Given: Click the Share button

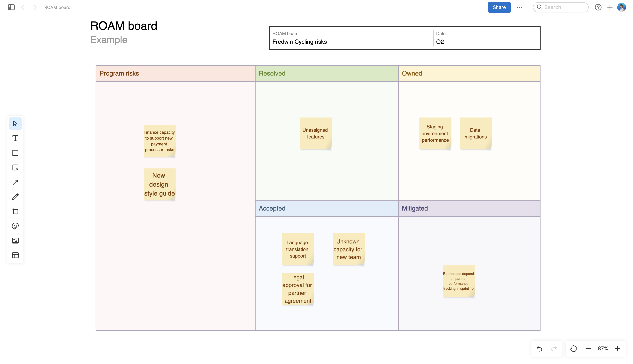Looking at the screenshot, I should tap(499, 7).
